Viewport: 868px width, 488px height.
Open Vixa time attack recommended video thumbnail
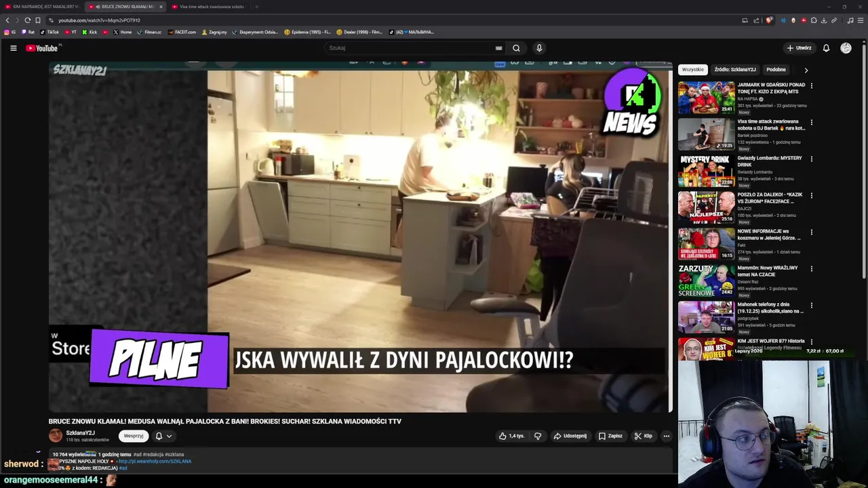[706, 134]
